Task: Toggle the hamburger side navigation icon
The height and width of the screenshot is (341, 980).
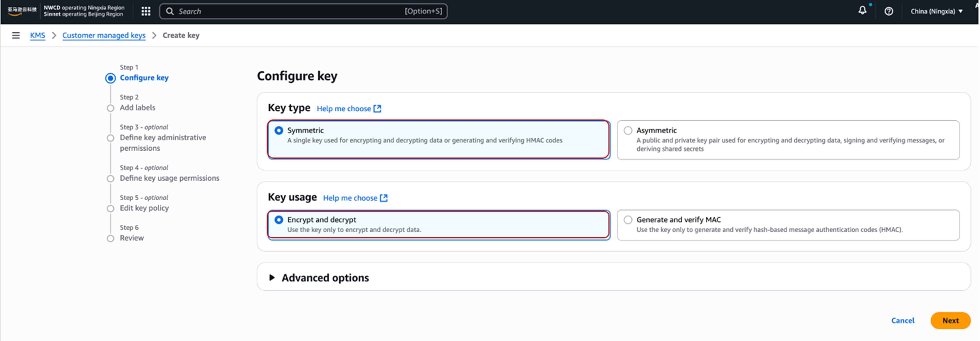Action: click(x=16, y=35)
